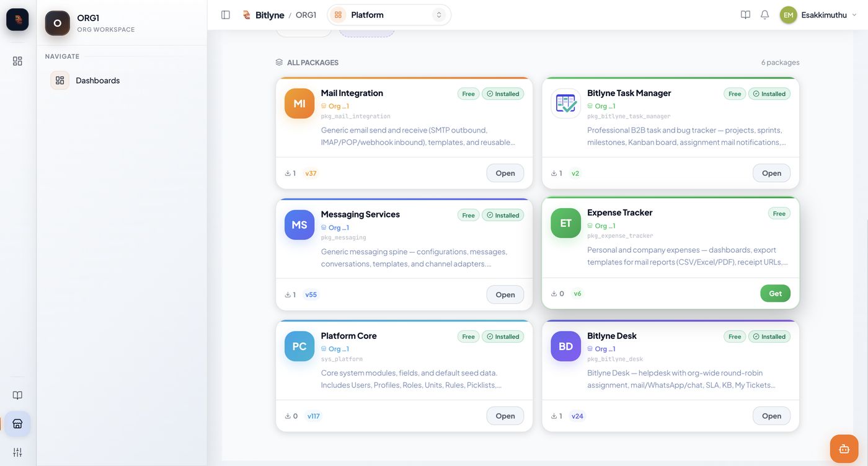Click the Bitlyne flame logo in breadcrumb
868x466 pixels.
[247, 15]
